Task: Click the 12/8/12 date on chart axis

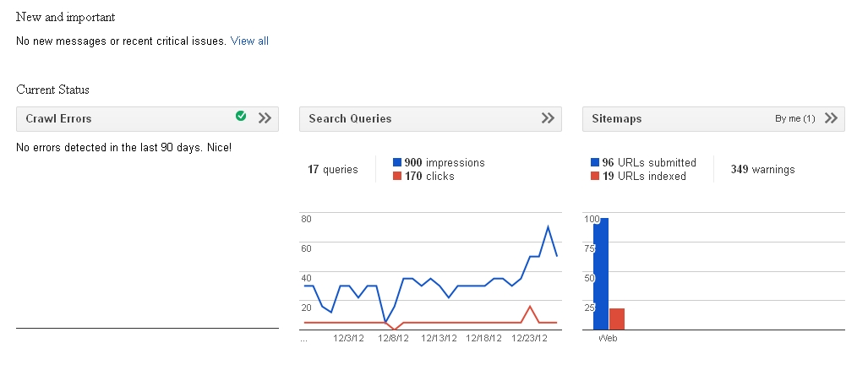Action: 394,338
